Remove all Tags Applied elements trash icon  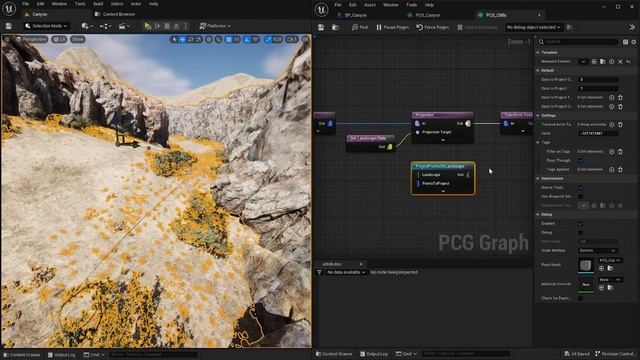click(620, 169)
